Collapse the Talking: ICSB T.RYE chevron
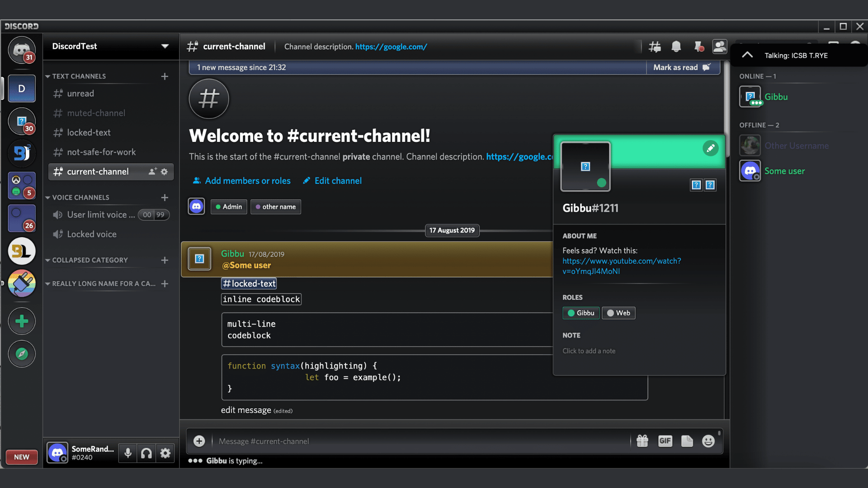 747,55
